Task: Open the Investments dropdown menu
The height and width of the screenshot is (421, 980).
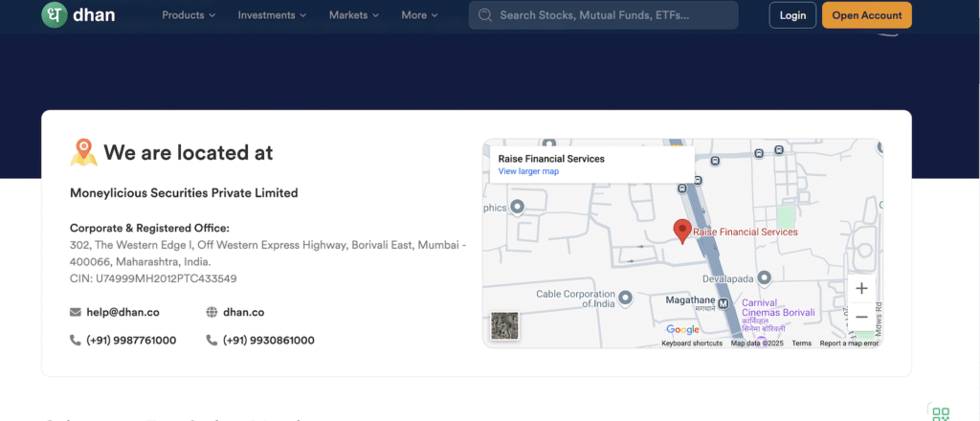Action: [x=273, y=15]
